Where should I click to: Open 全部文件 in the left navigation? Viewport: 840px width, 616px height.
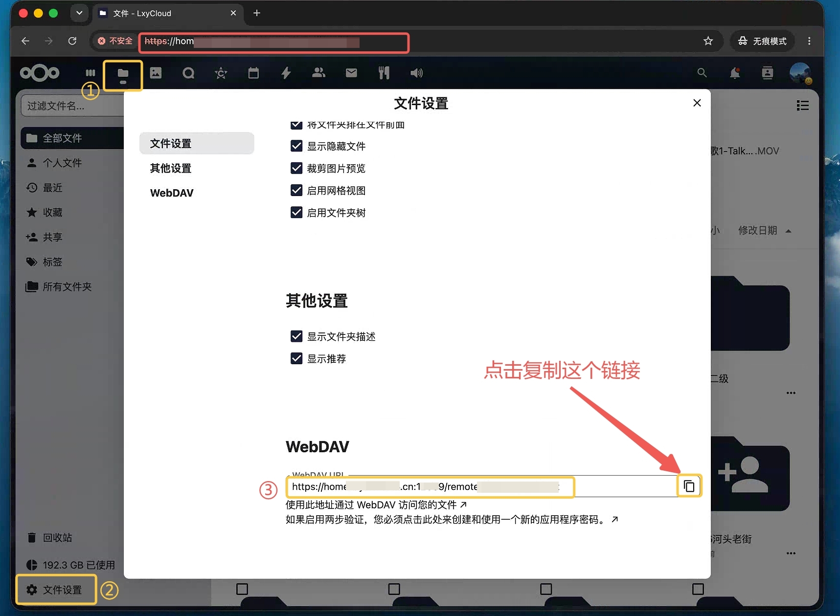click(x=72, y=138)
